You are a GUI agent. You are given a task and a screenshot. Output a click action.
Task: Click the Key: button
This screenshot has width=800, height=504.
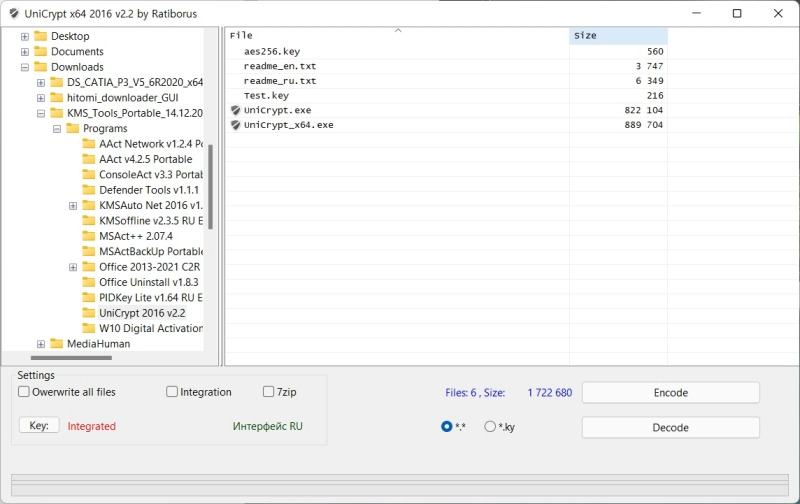point(39,425)
